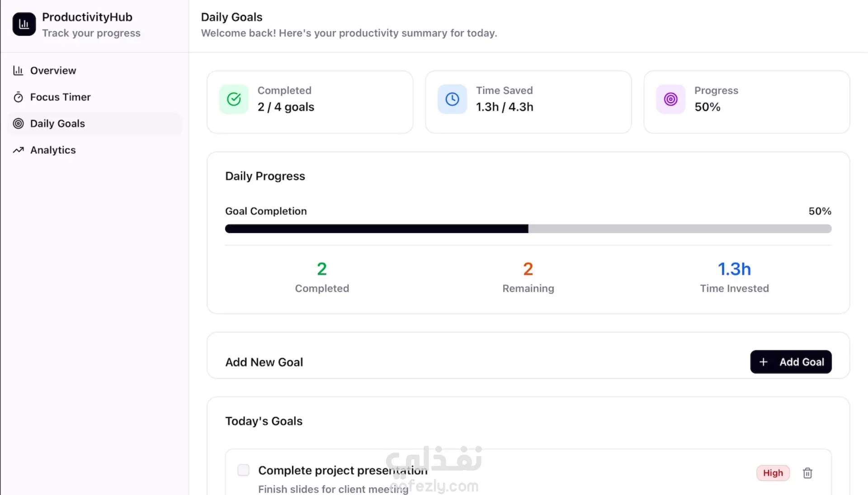Select the Complete project presentation goal title

point(342,471)
